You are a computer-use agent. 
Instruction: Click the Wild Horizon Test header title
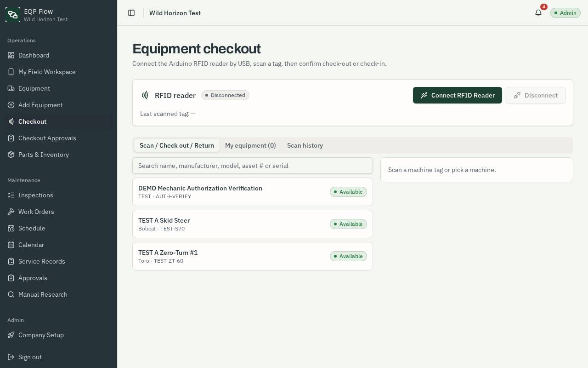tap(175, 13)
